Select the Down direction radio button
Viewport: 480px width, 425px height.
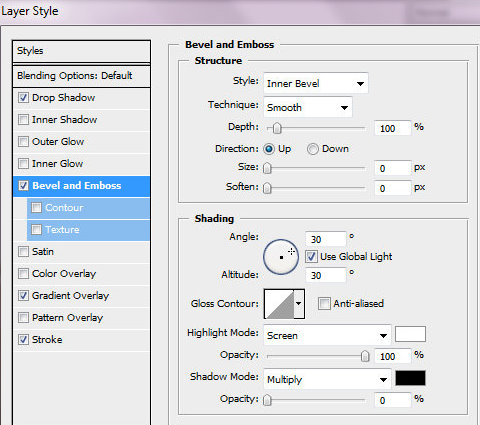click(313, 149)
